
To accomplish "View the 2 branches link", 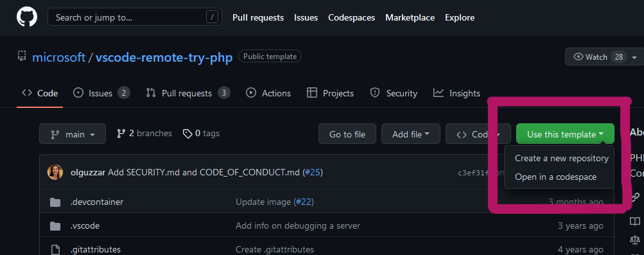I will pos(144,134).
